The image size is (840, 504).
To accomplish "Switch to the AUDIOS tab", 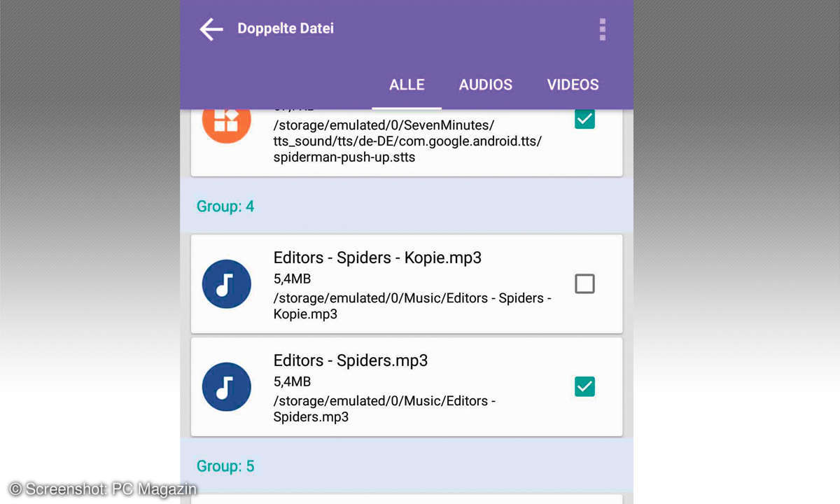I will (x=486, y=85).
